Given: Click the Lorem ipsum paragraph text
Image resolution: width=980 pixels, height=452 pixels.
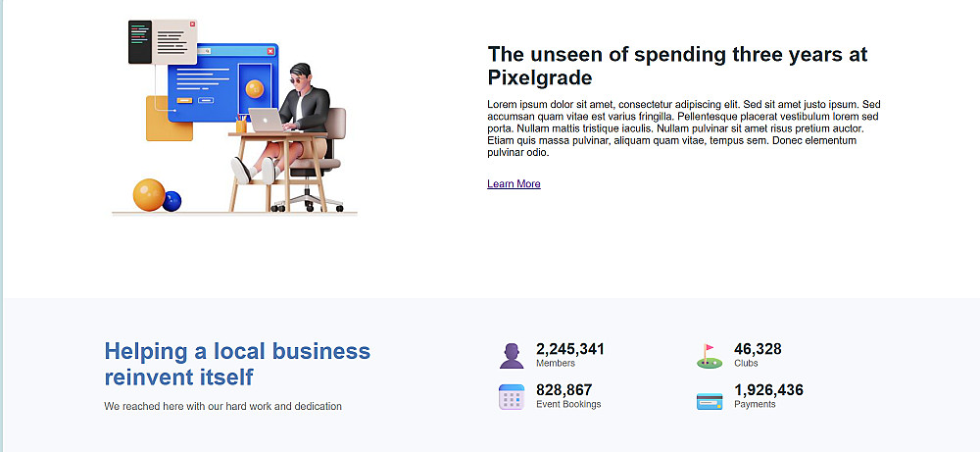Looking at the screenshot, I should [x=683, y=128].
